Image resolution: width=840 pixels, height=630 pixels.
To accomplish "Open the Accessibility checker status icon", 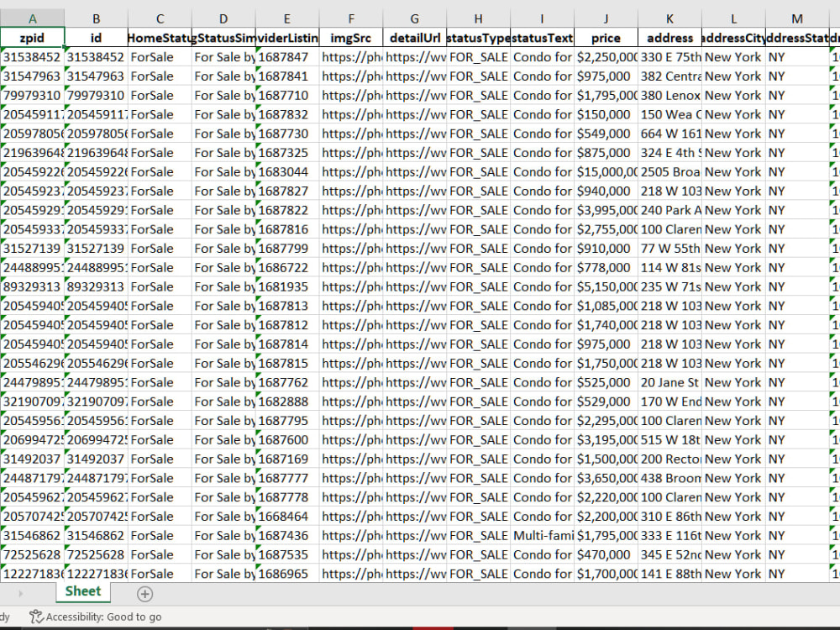I will [x=36, y=617].
